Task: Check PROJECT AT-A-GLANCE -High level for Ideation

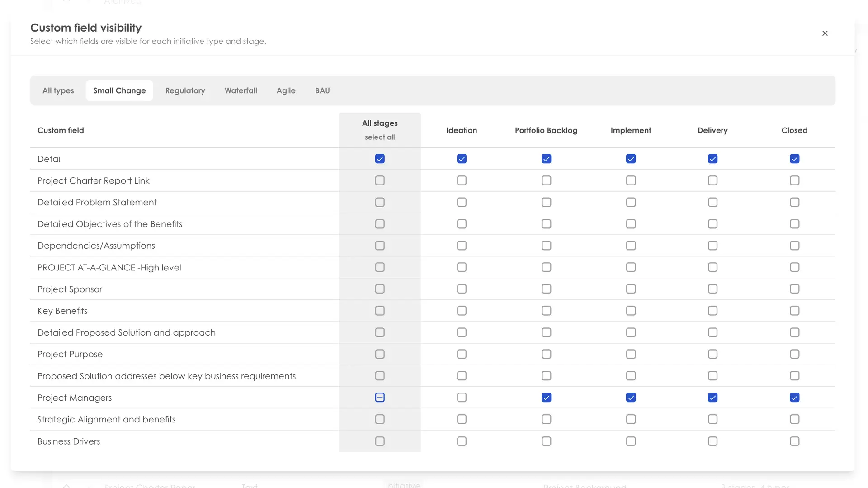Action: (x=462, y=267)
